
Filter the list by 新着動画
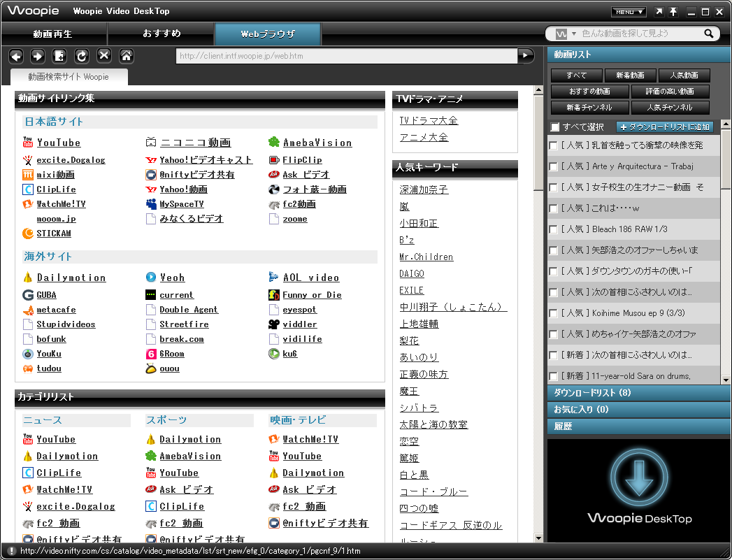click(x=630, y=75)
